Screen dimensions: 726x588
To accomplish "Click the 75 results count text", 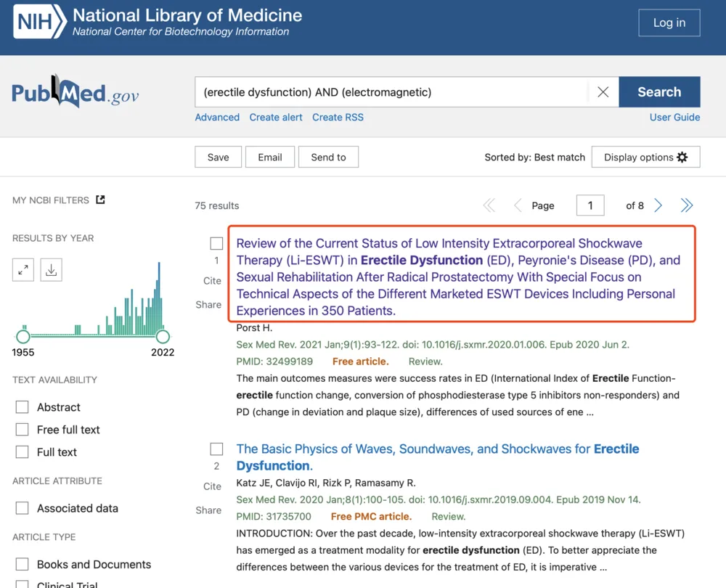I will point(216,205).
